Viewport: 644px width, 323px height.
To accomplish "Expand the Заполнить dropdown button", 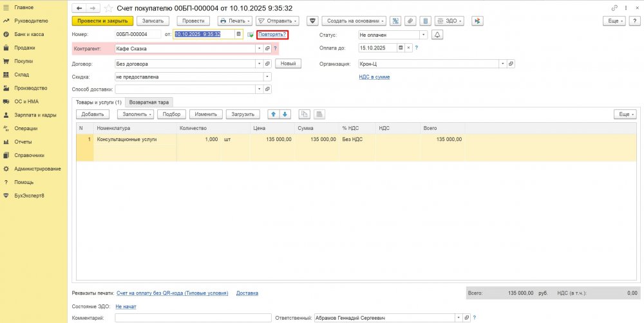I will 135,114.
